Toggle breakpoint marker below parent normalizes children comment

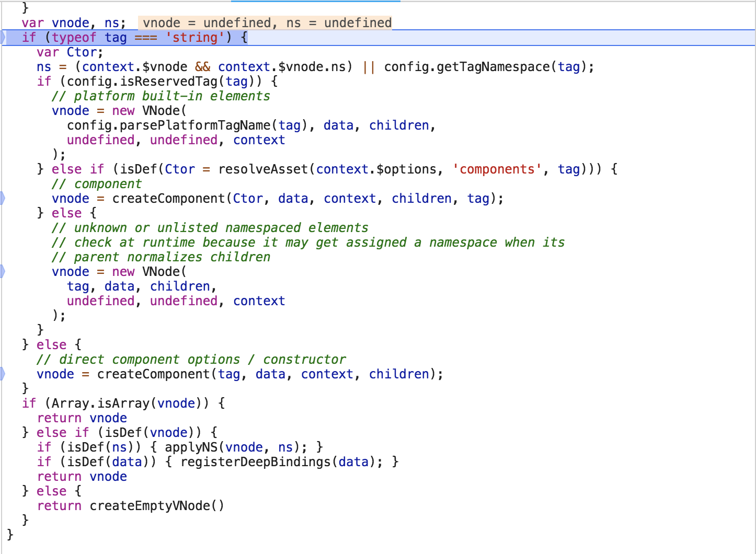point(3,271)
